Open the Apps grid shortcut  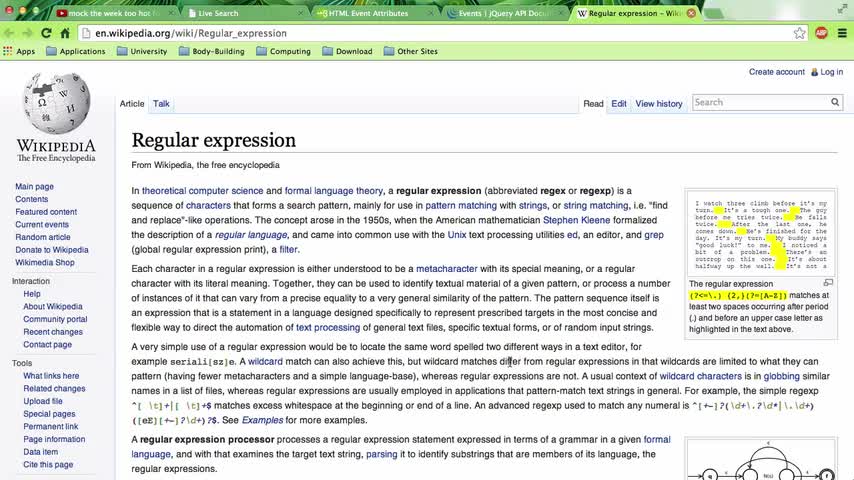[x=19, y=51]
